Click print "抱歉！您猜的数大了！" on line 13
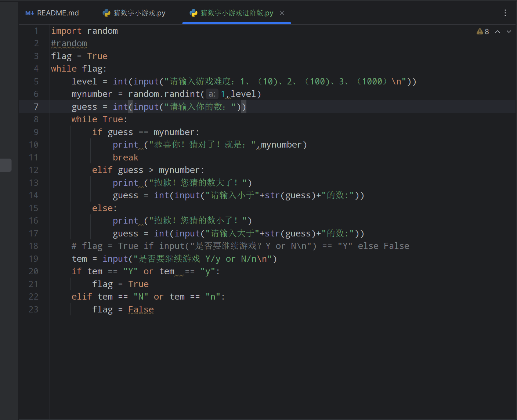Screen dimensions: 517x420 pyautogui.click(x=182, y=183)
